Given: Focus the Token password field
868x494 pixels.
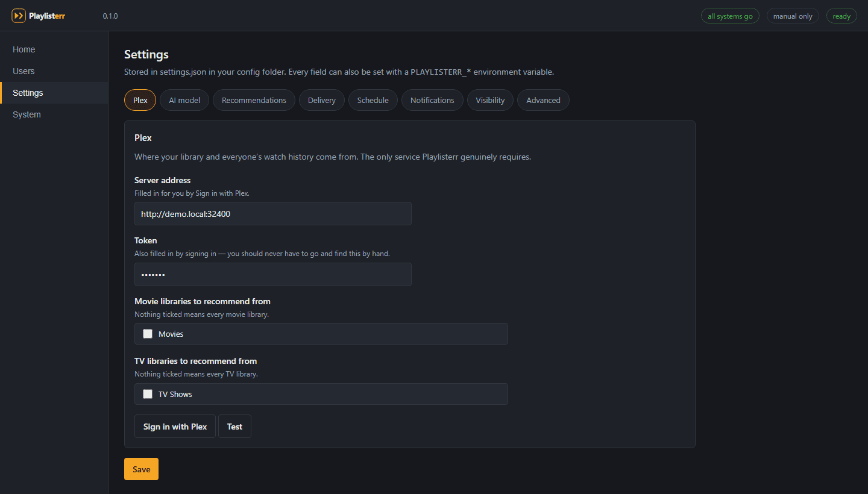Looking at the screenshot, I should pyautogui.click(x=273, y=274).
